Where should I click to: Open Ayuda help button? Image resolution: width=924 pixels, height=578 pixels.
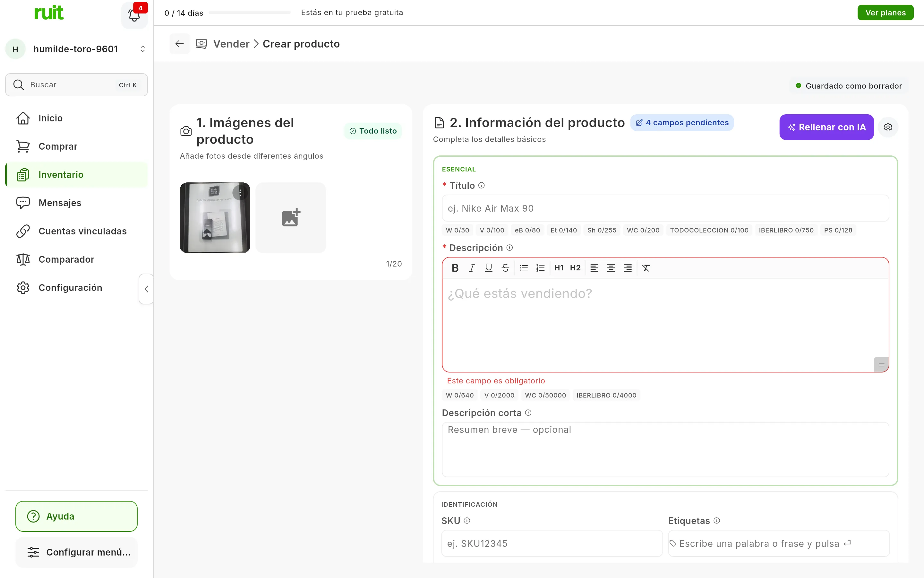76,516
